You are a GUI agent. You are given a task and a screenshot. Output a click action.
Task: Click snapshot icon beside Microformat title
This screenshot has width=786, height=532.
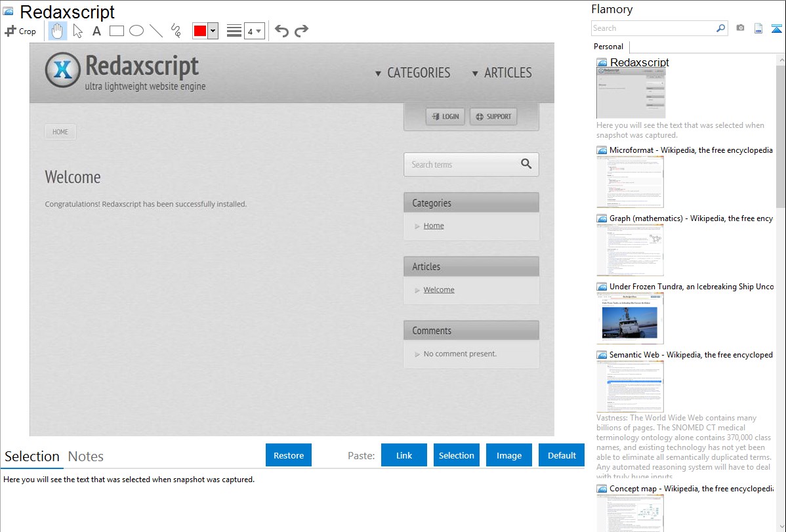pyautogui.click(x=602, y=150)
